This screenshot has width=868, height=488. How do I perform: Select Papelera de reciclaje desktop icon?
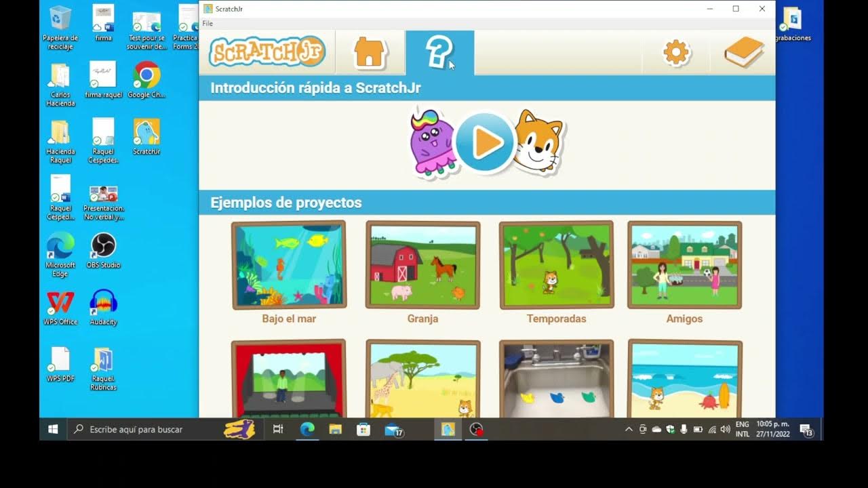[x=60, y=28]
